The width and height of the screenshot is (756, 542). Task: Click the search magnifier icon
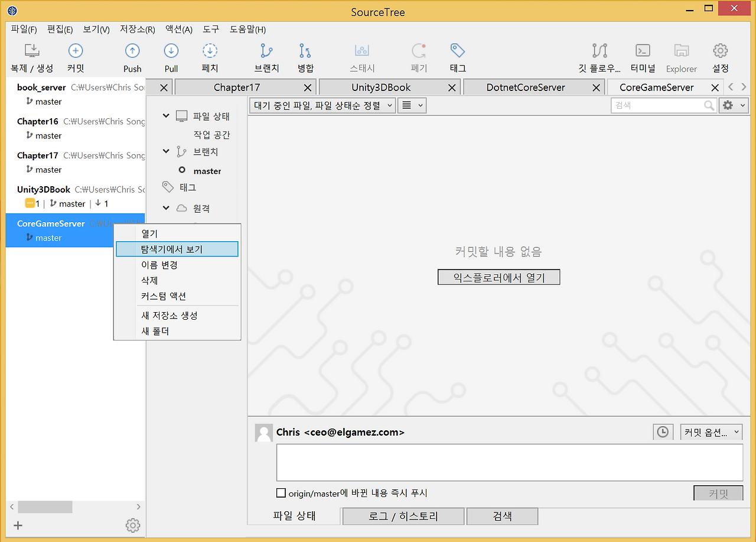coord(709,105)
